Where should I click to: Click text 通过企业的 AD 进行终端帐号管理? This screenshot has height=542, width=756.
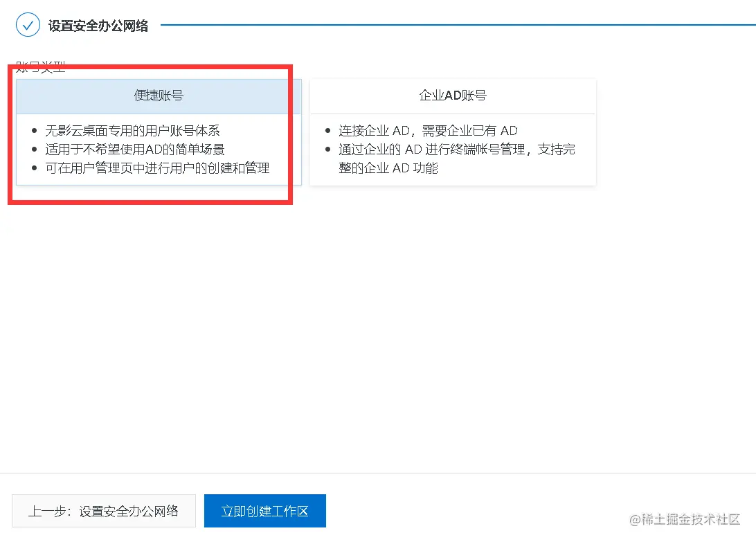pyautogui.click(x=431, y=150)
